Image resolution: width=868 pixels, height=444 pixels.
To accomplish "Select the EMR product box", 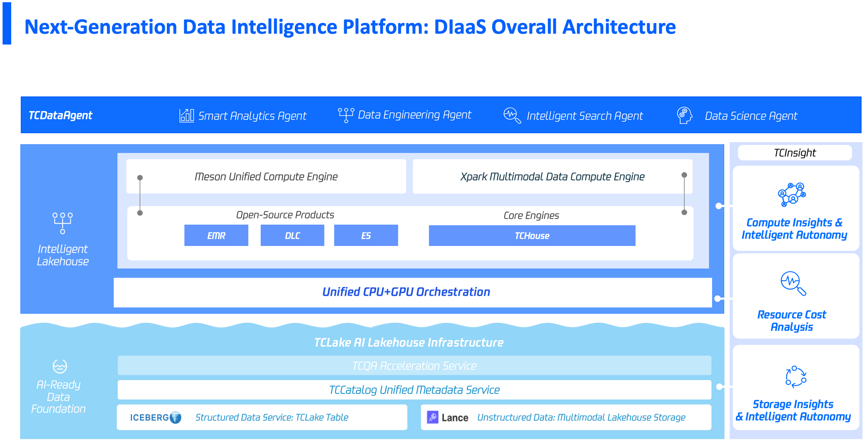I will 216,235.
